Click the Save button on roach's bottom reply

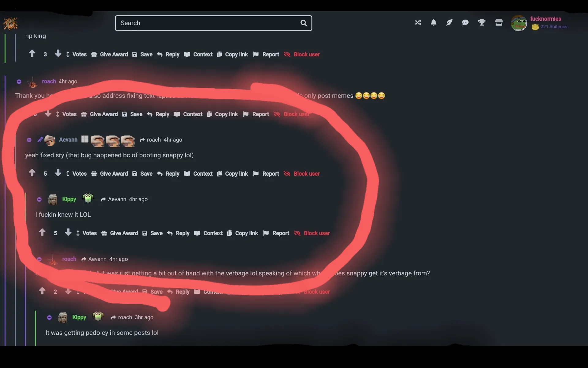click(156, 291)
